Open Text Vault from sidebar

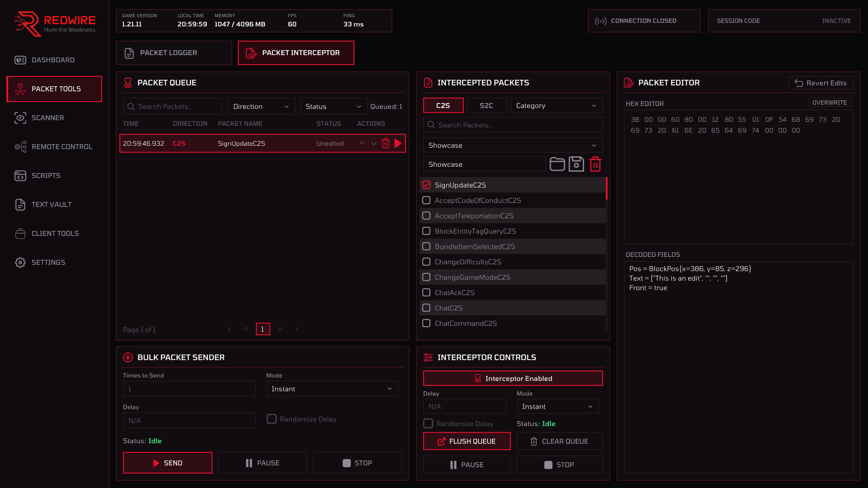(x=54, y=204)
